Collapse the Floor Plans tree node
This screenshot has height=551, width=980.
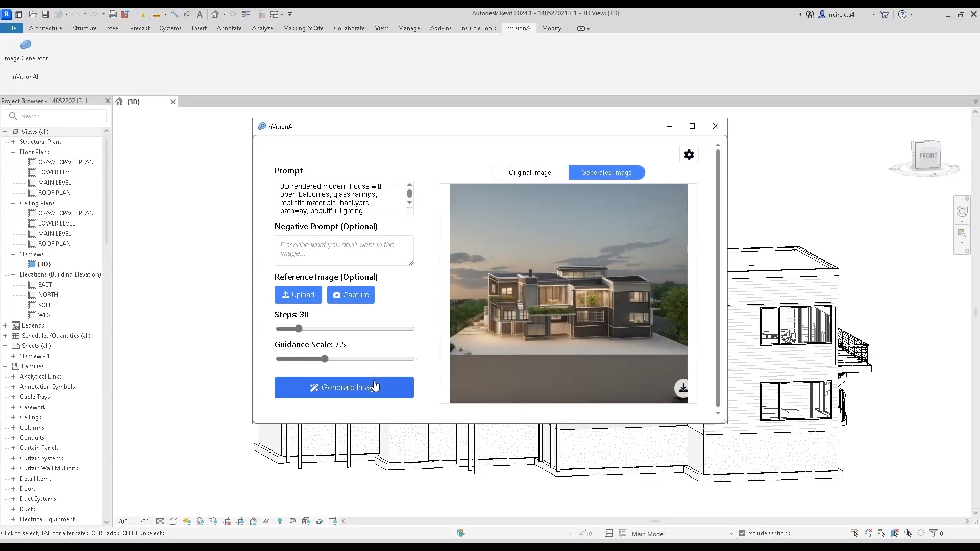click(x=13, y=152)
